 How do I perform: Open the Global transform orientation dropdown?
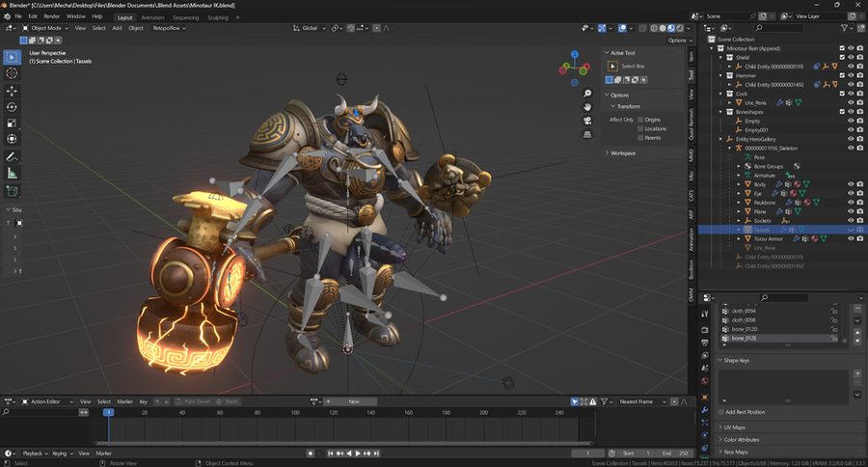310,28
